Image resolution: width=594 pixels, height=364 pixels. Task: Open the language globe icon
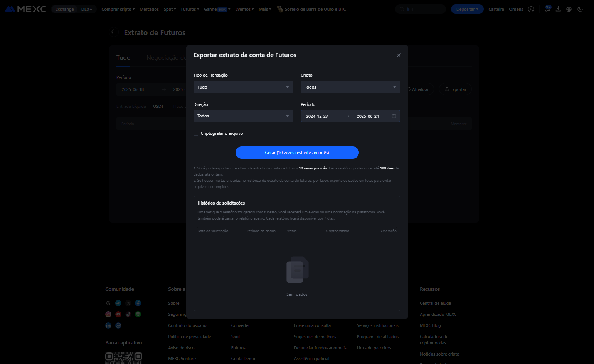pos(569,9)
